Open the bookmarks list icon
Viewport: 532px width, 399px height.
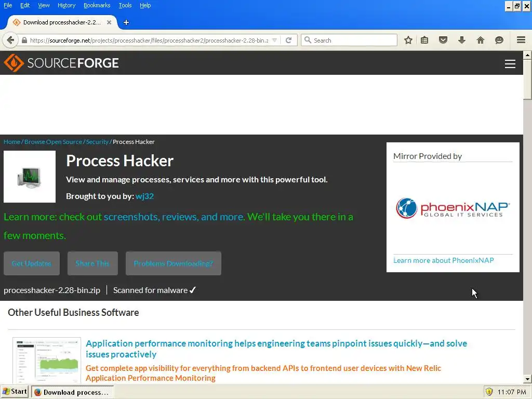coord(424,41)
